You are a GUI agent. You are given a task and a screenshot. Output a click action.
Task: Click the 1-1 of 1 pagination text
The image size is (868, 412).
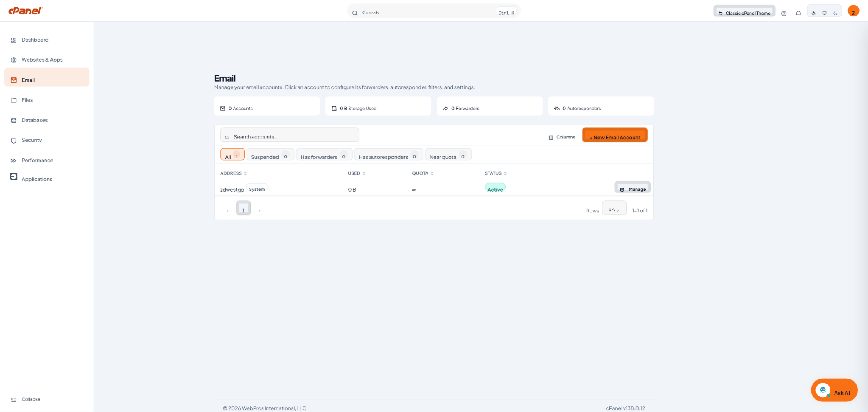pos(640,211)
